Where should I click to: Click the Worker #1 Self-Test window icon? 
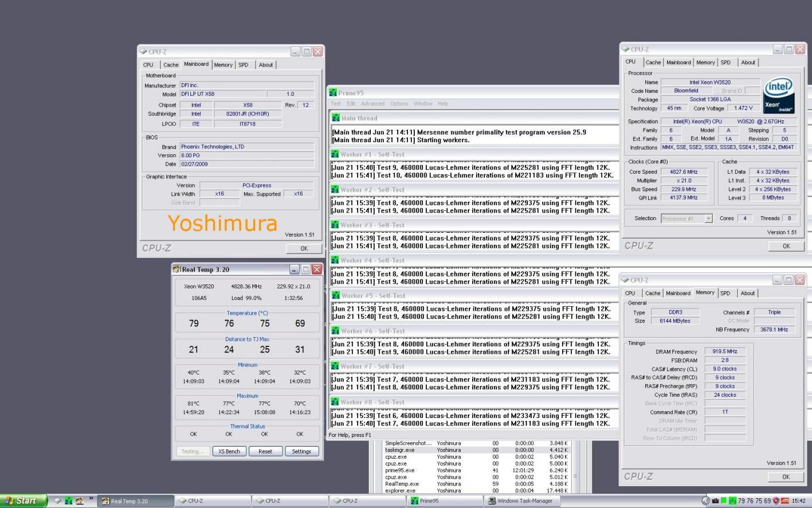[x=335, y=154]
